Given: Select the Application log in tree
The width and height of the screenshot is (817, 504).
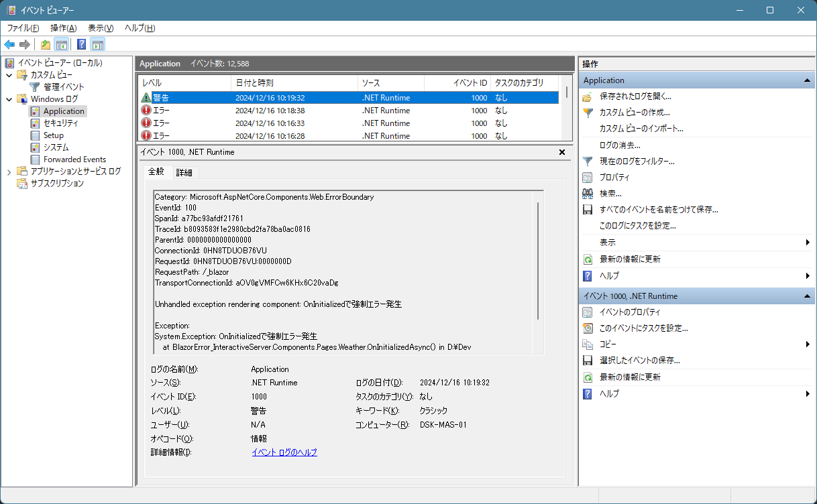Looking at the screenshot, I should [x=64, y=111].
